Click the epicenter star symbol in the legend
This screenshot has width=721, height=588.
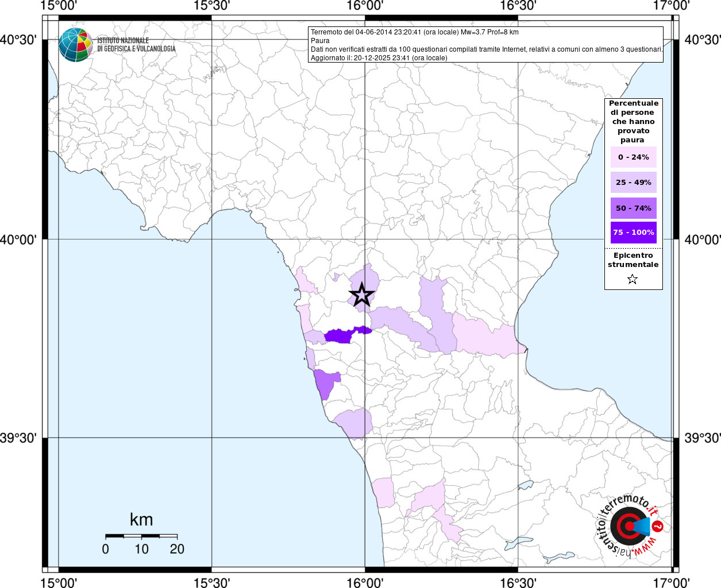[633, 280]
